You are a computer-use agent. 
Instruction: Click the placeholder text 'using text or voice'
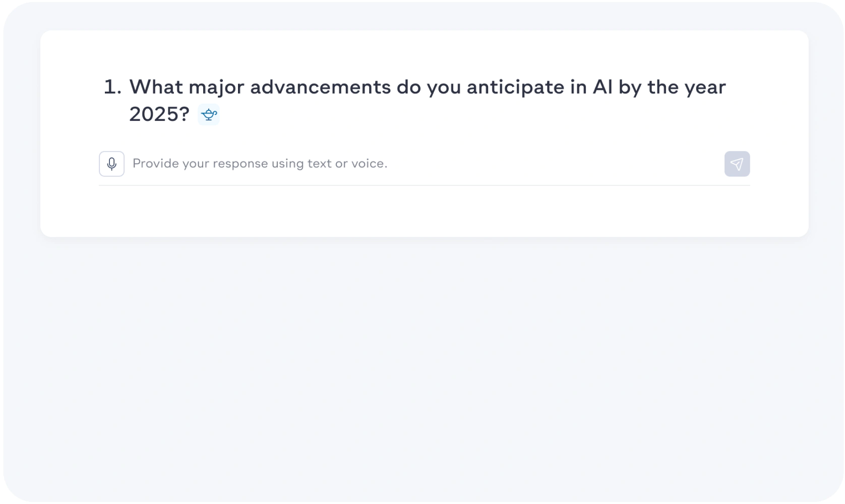pyautogui.click(x=329, y=164)
